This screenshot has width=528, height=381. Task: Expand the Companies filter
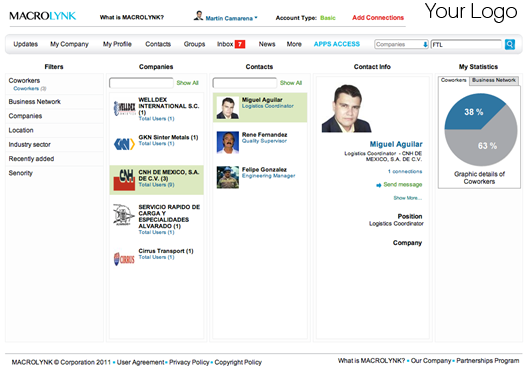(25, 116)
